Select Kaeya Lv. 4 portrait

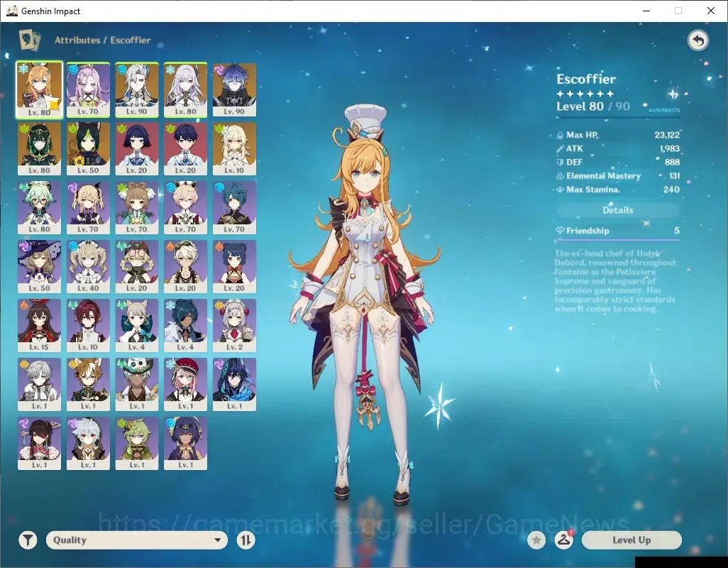pyautogui.click(x=186, y=326)
